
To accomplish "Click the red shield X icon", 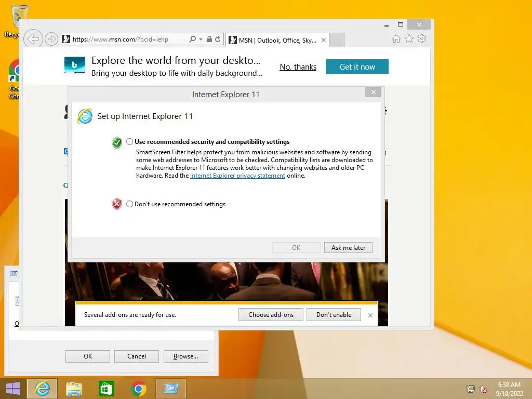I will point(117,204).
